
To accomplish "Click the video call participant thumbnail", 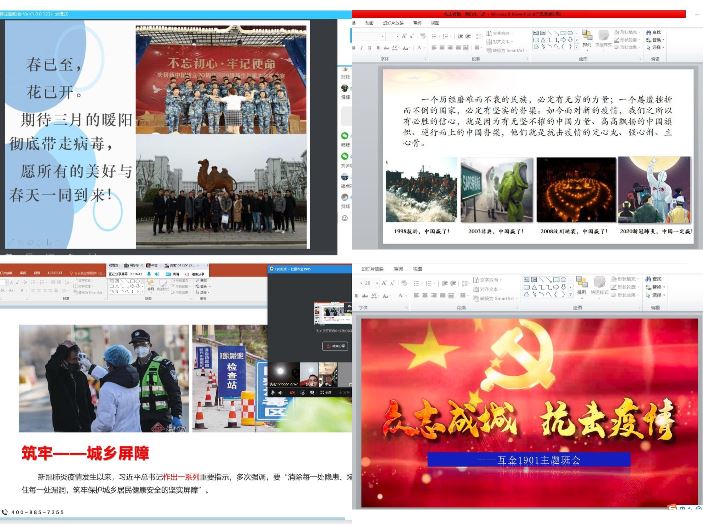I will coord(308,372).
